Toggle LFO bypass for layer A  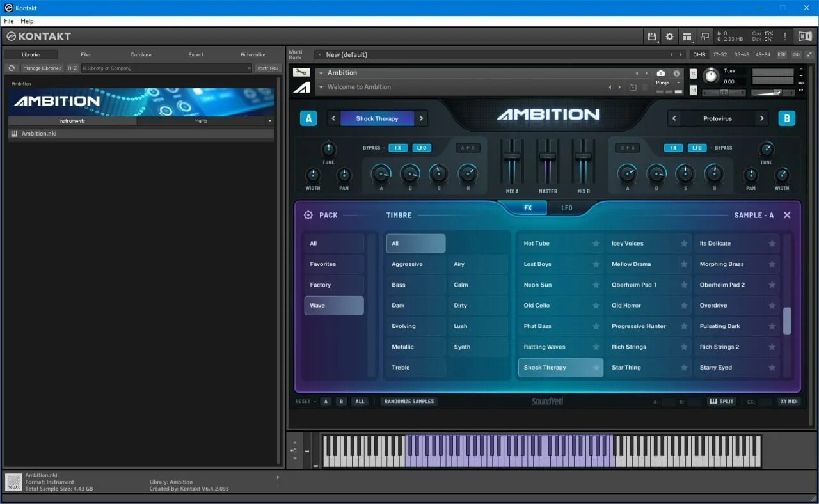422,148
